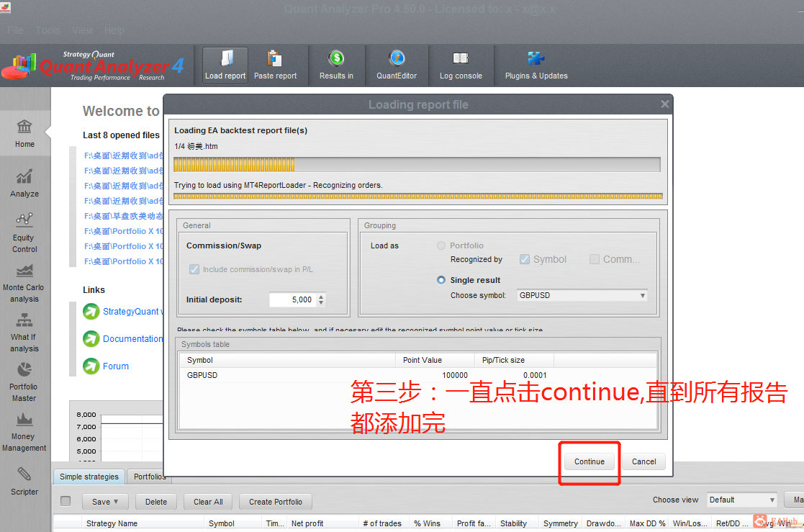Screen dimensions: 804x532
Task: Sort by % Wins column
Action: (x=430, y=523)
